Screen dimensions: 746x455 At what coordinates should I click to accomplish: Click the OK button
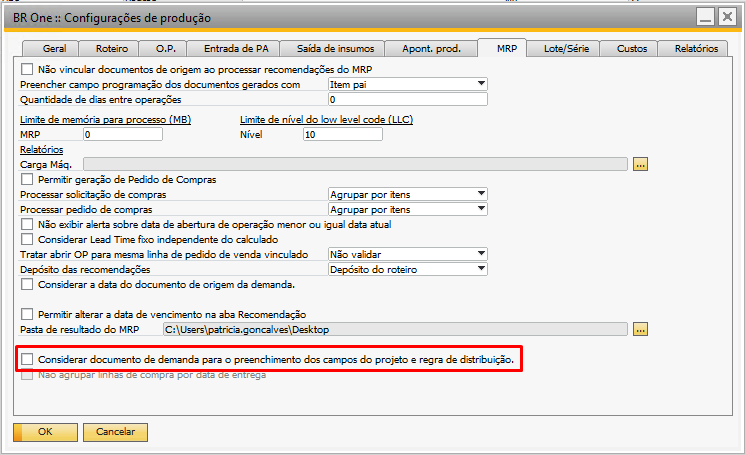45,432
